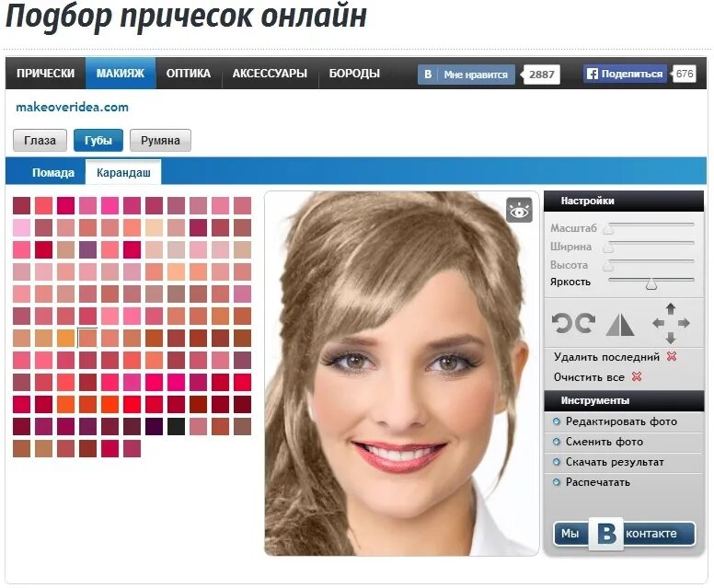Image resolution: width=714 pixels, height=588 pixels.
Task: Click the red X beside Очистить все
Action: (x=636, y=377)
